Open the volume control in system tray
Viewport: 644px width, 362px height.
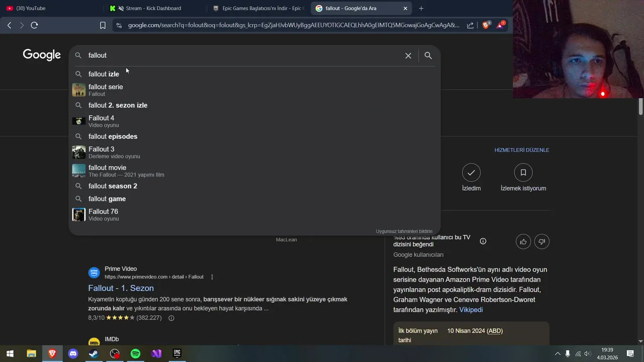(587, 353)
